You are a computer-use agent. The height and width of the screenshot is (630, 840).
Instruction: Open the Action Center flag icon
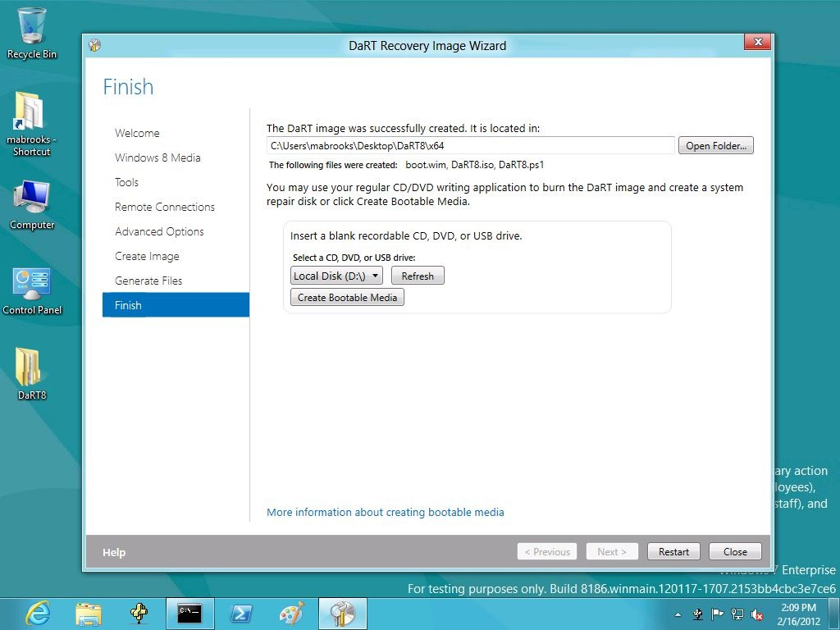click(717, 614)
